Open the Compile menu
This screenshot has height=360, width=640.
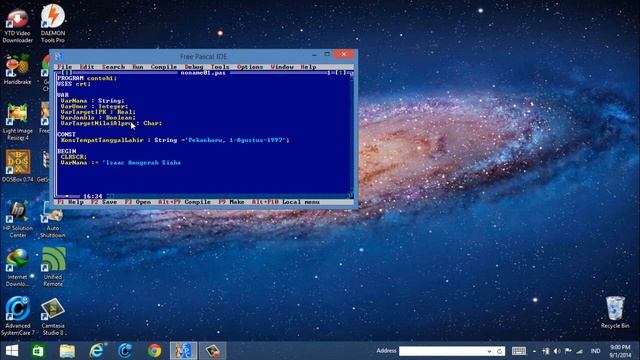pos(164,67)
